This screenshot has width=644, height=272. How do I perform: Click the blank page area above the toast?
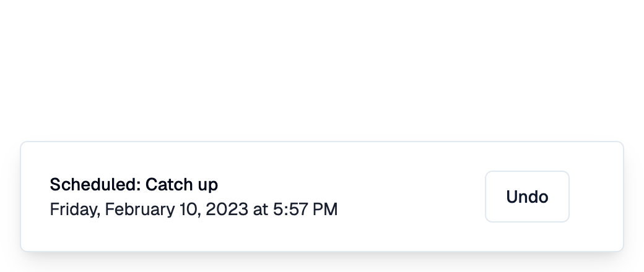(322, 70)
